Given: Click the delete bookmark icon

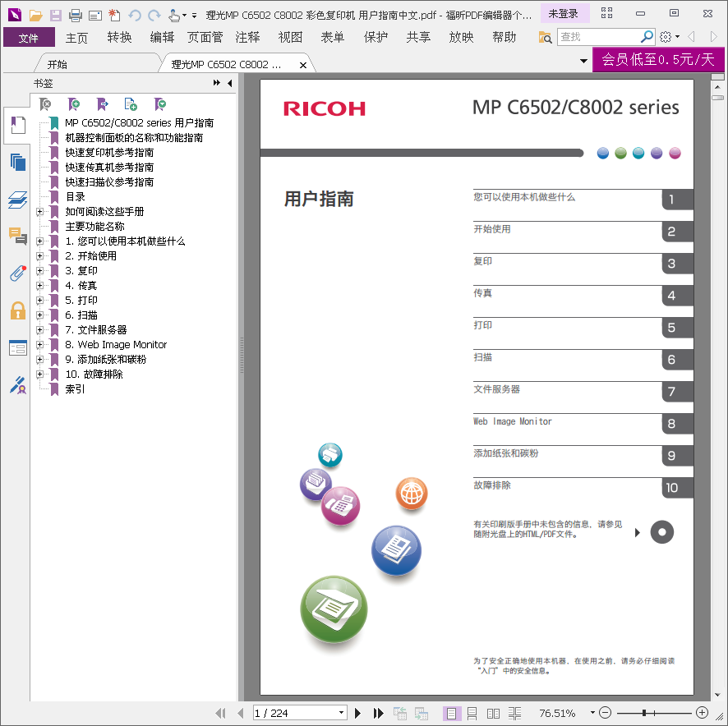Looking at the screenshot, I should 45,104.
